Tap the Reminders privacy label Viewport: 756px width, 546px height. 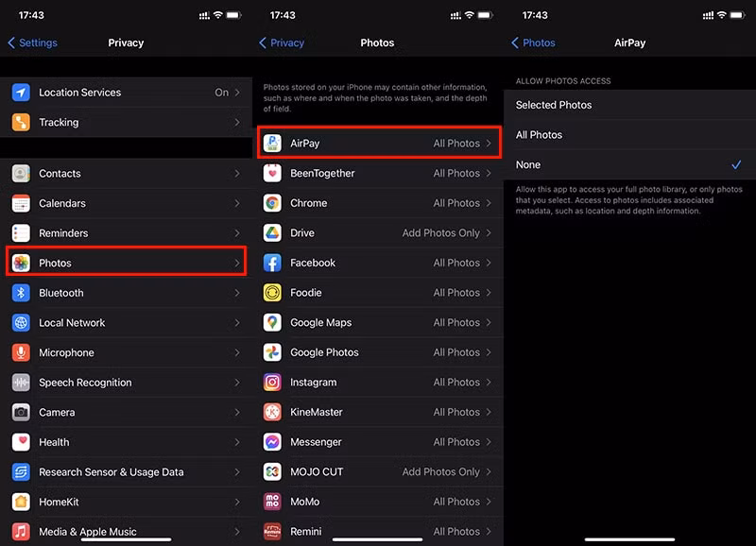pos(63,233)
